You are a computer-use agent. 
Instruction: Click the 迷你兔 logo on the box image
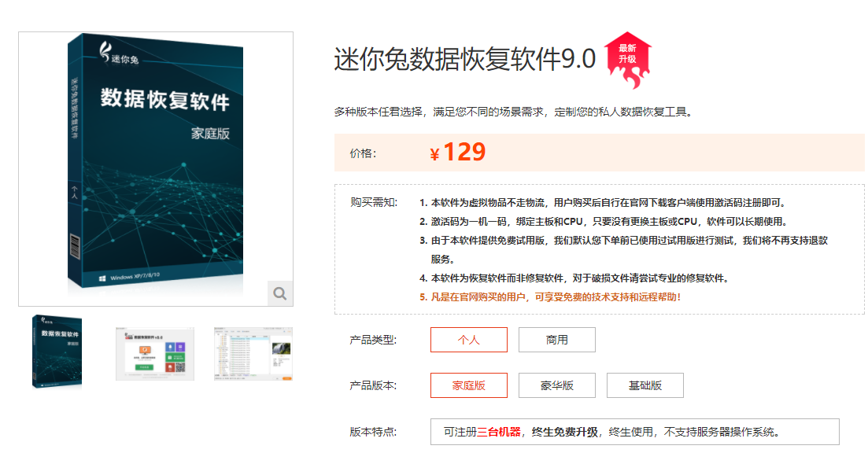tap(119, 53)
